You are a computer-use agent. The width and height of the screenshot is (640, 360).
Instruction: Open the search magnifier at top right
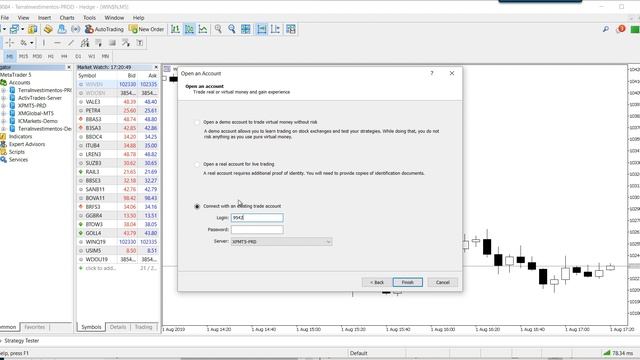point(606,29)
